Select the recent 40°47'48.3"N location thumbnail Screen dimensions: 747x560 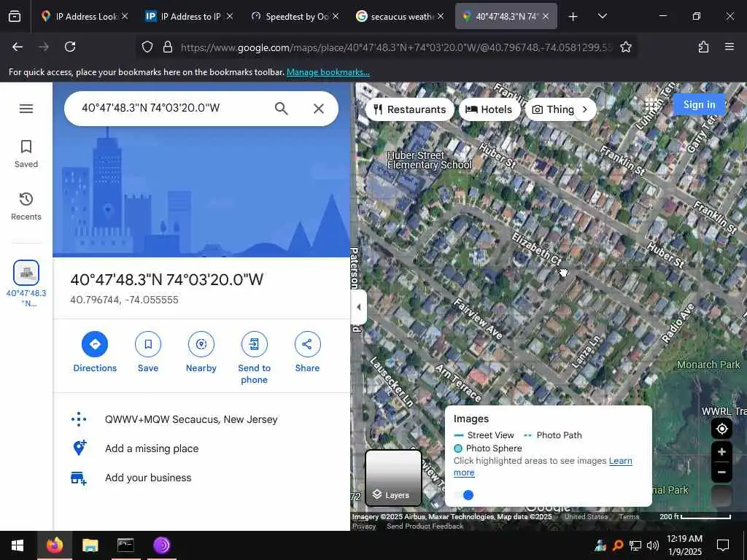[26, 273]
